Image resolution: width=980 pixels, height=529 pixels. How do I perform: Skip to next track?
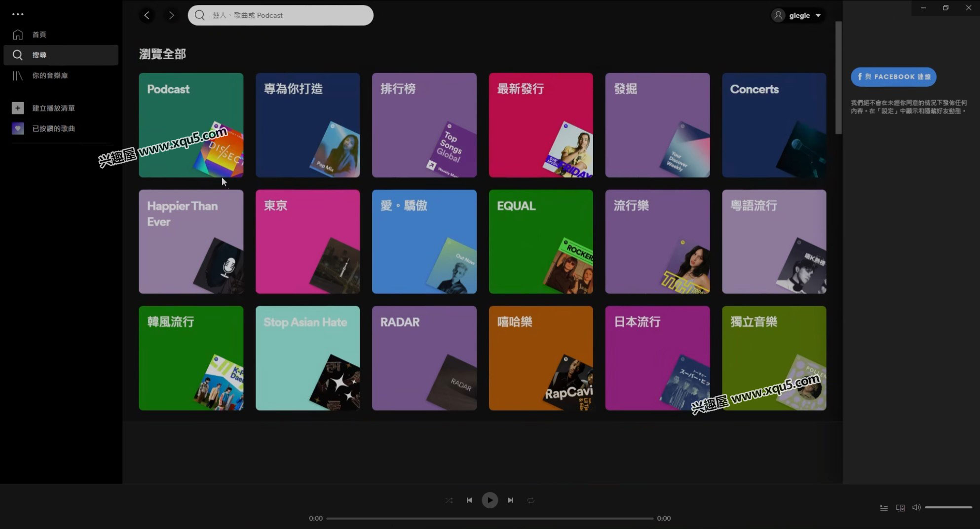click(x=510, y=500)
